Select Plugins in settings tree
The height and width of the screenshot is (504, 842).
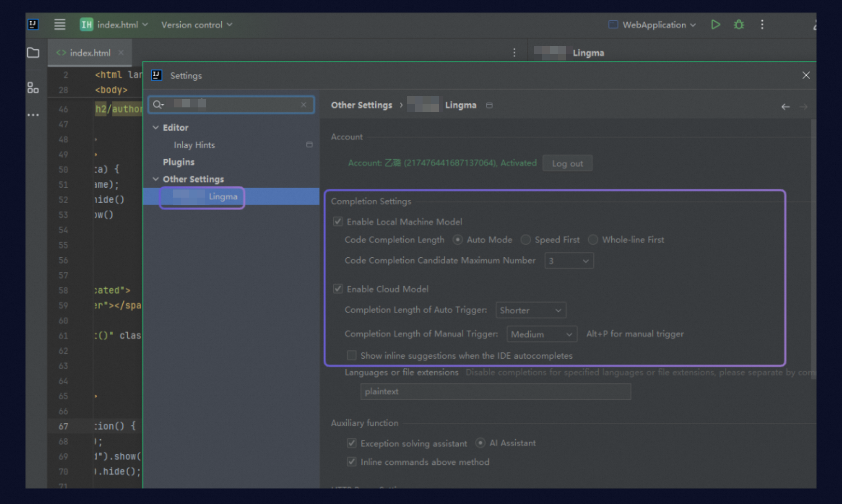pos(179,162)
